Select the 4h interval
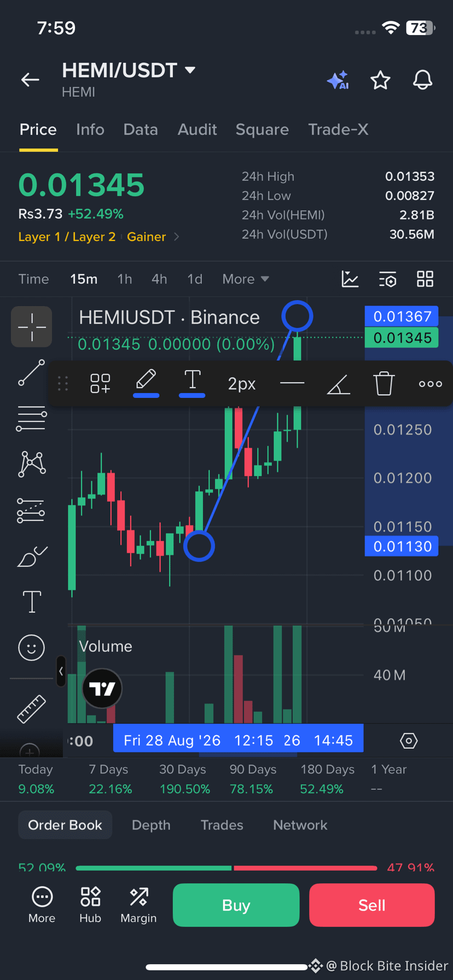Screen dimensions: 453x980 (x=159, y=279)
